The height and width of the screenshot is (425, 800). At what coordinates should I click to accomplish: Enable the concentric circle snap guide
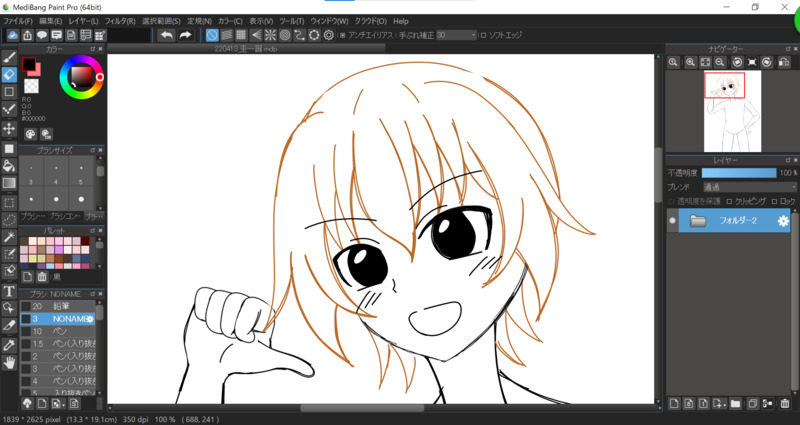[x=285, y=35]
